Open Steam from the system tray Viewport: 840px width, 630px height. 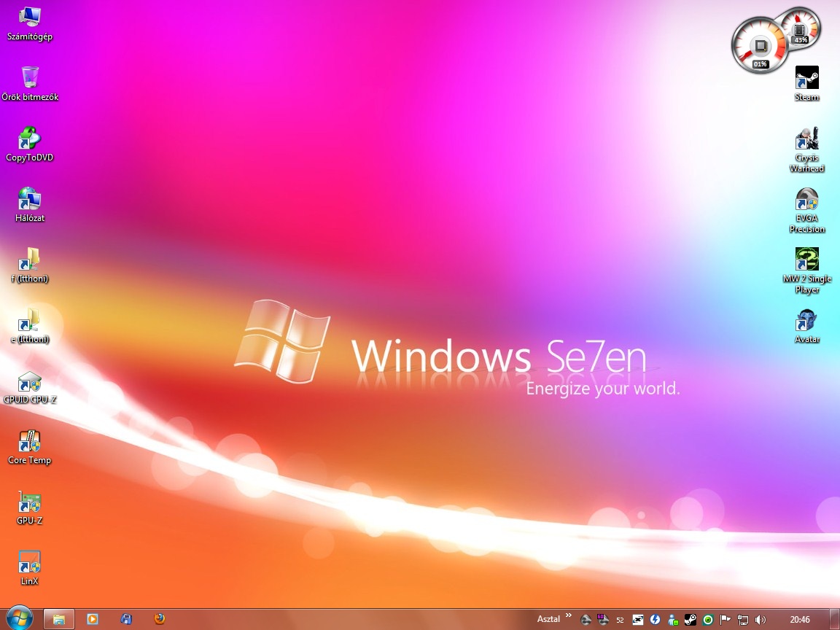pos(691,620)
